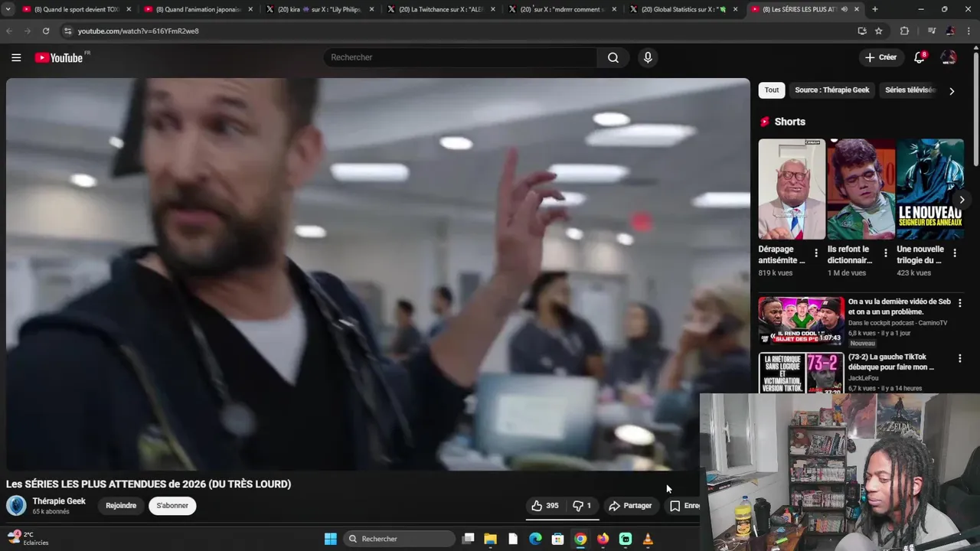980x551 pixels.
Task: Click the video player area to pause
Action: pos(378,274)
